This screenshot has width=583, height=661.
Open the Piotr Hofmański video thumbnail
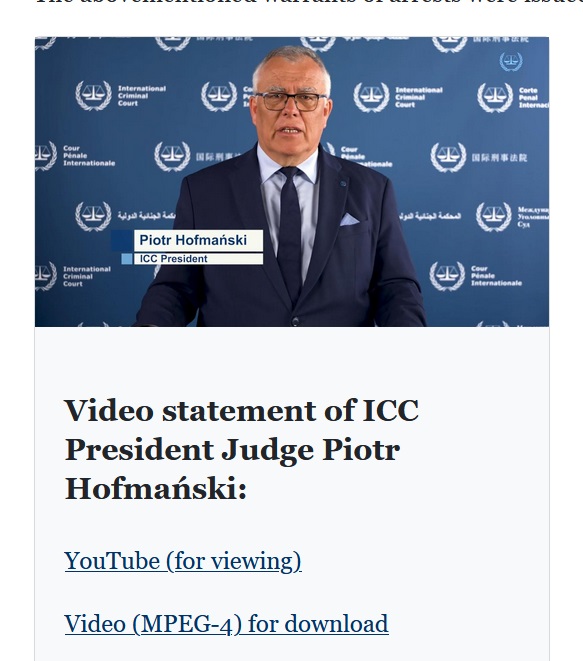point(292,182)
